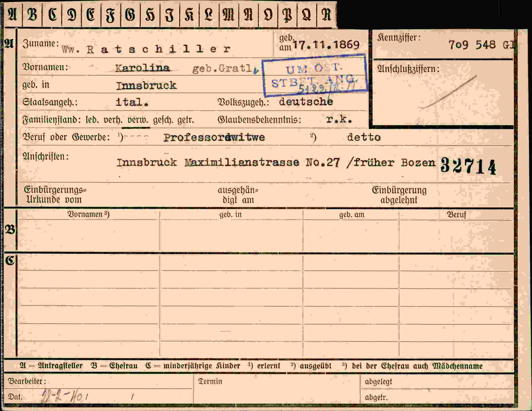Select the Kennziffer number "709 548"

pos(472,45)
